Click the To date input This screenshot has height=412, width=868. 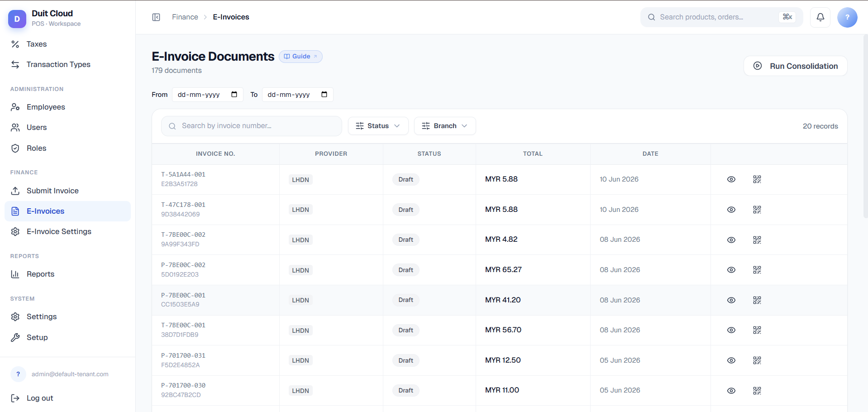point(298,94)
